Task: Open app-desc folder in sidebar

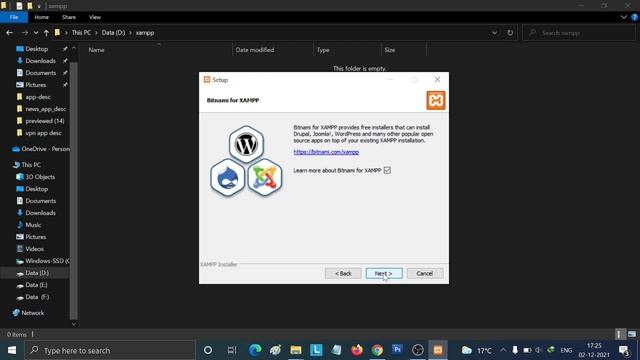Action: [38, 97]
